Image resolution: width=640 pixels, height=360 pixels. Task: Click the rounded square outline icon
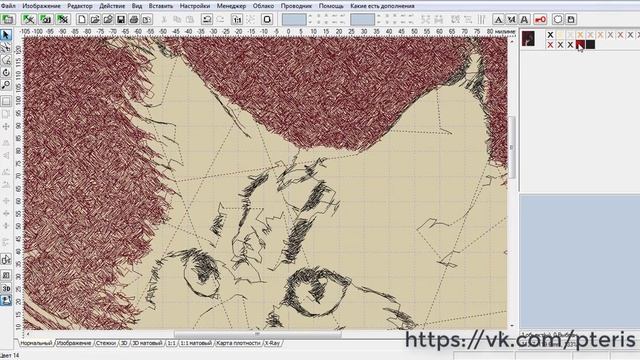267,19
